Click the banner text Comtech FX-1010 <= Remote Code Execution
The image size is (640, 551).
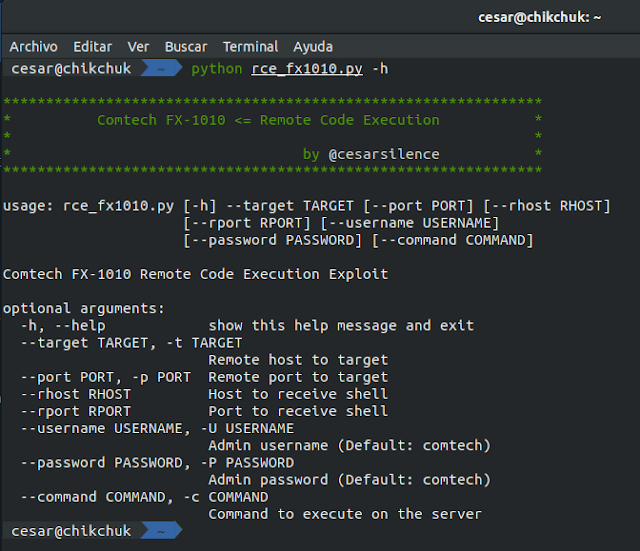click(268, 120)
